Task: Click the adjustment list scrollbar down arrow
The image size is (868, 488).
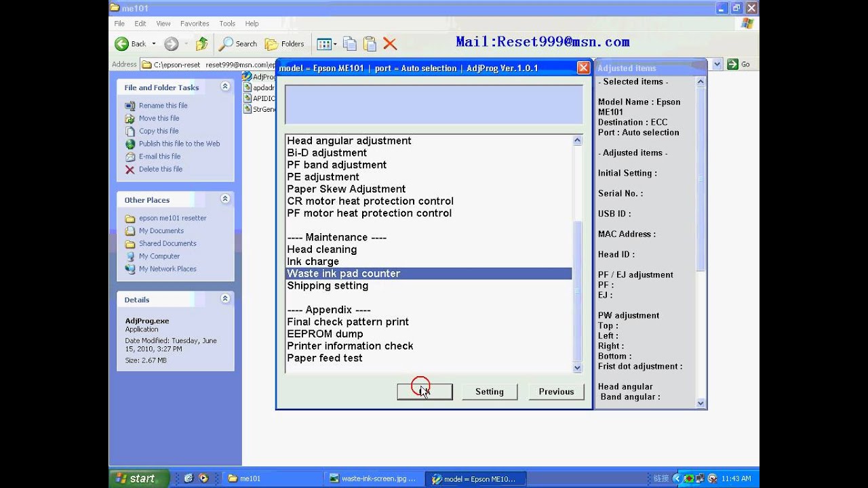Action: pos(577,368)
